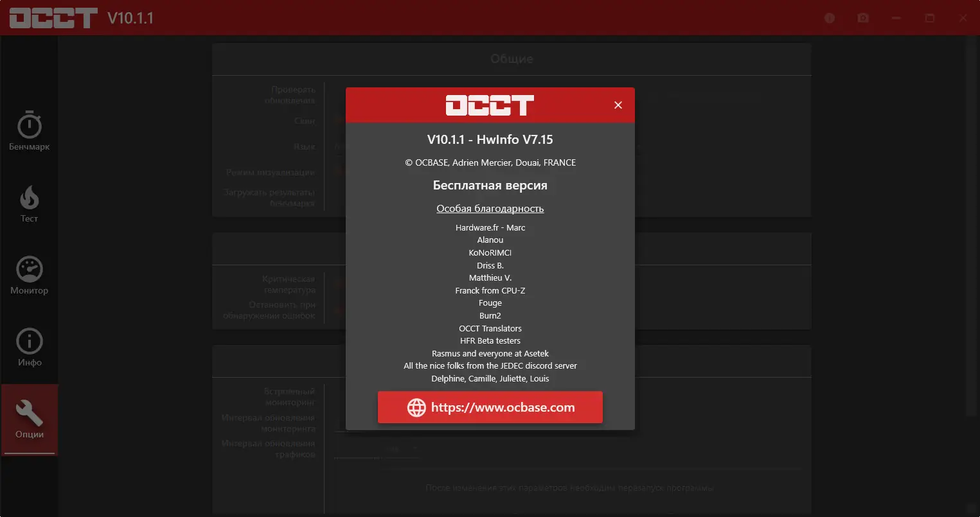Viewport: 980px width, 517px height.
Task: Open the Бенчмарк section in sidebar
Action: point(29,132)
